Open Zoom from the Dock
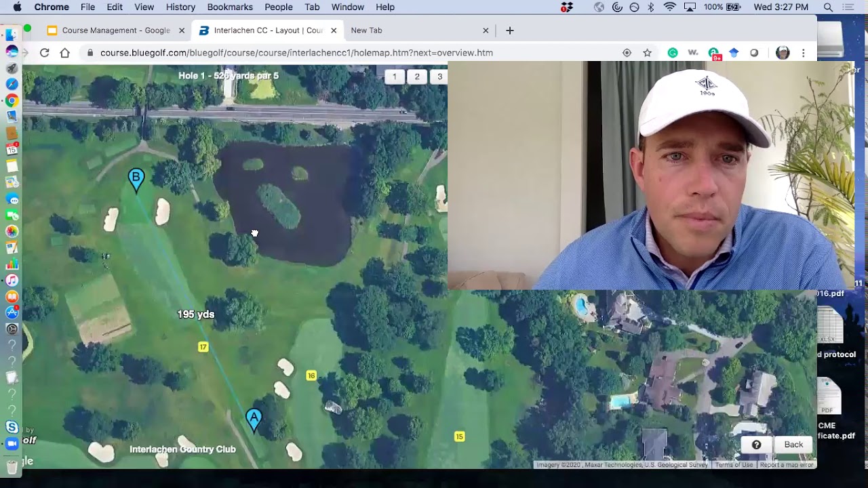Image resolution: width=868 pixels, height=488 pixels. (12, 443)
